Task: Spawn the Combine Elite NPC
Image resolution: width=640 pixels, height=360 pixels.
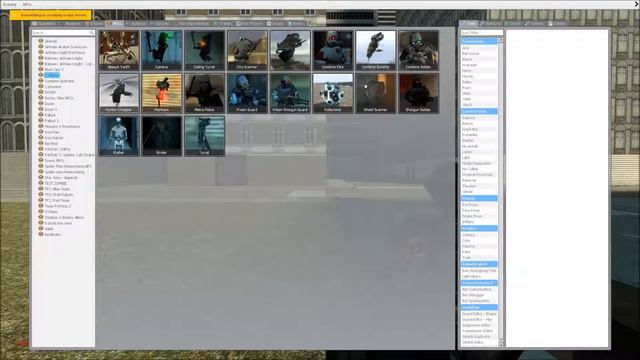Action: 333,50
